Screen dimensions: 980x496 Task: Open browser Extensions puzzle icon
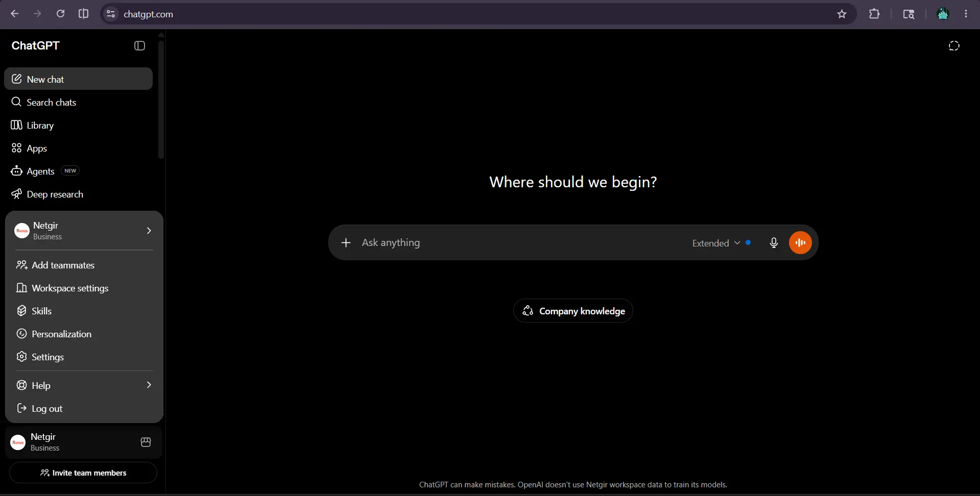pyautogui.click(x=874, y=14)
